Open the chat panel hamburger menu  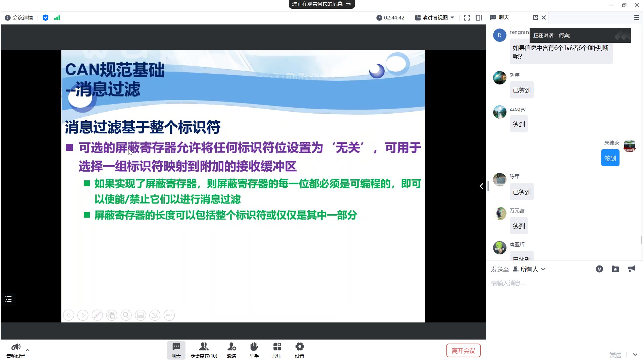tap(636, 18)
